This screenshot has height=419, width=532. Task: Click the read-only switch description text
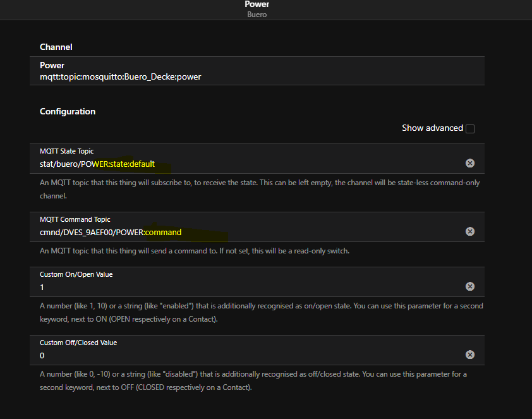(x=195, y=251)
